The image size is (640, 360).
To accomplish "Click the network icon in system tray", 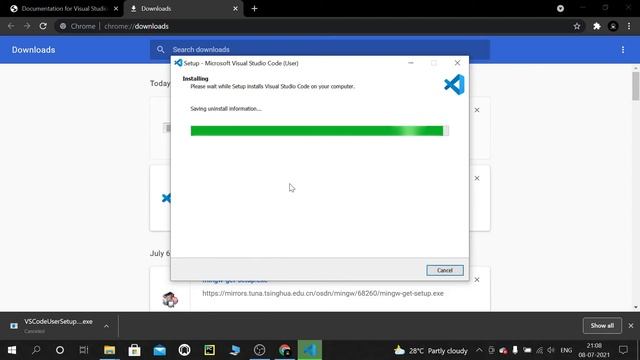I will click(540, 350).
